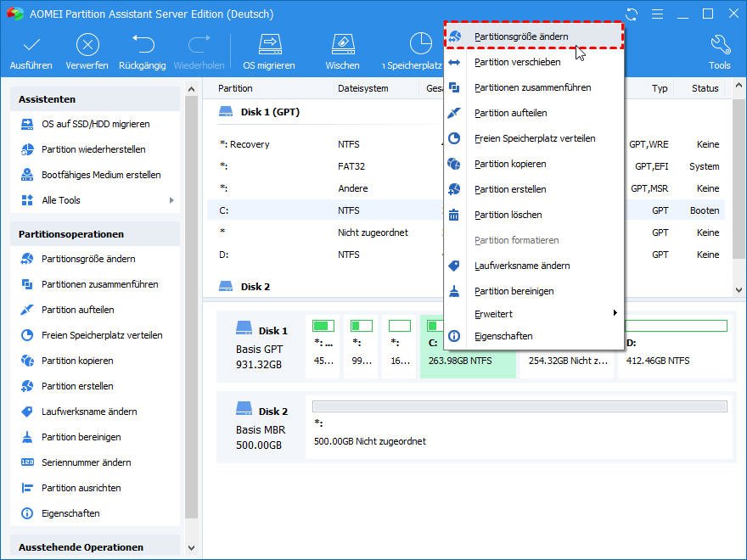Image resolution: width=747 pixels, height=560 pixels.
Task: Choose Partition verschieben in context menu
Action: [534, 62]
